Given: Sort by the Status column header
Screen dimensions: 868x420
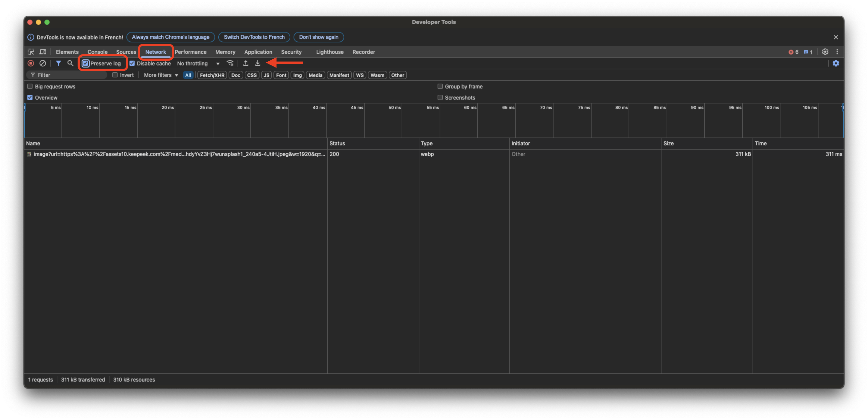Looking at the screenshot, I should 373,144.
